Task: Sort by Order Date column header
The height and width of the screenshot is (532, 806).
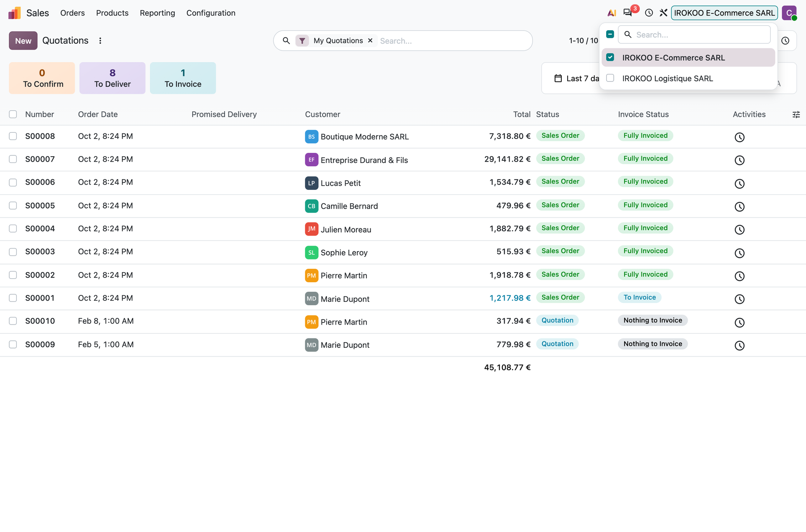Action: [98, 114]
